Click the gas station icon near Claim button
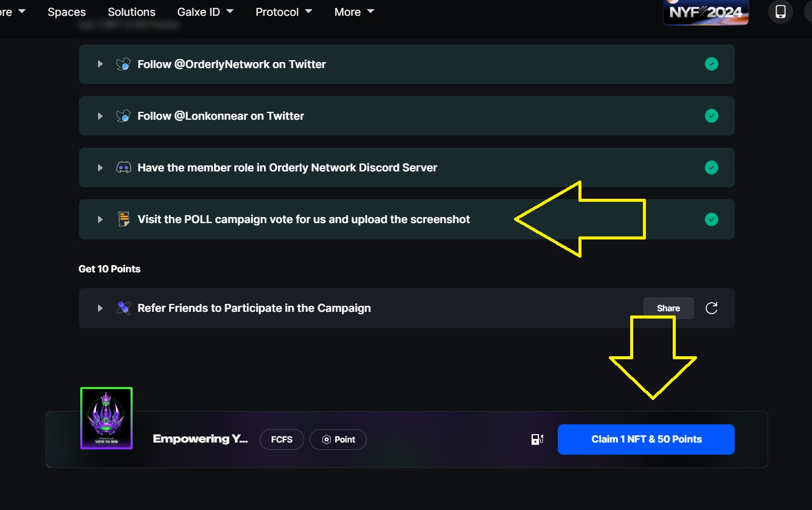Viewport: 812px width, 510px height. [537, 439]
